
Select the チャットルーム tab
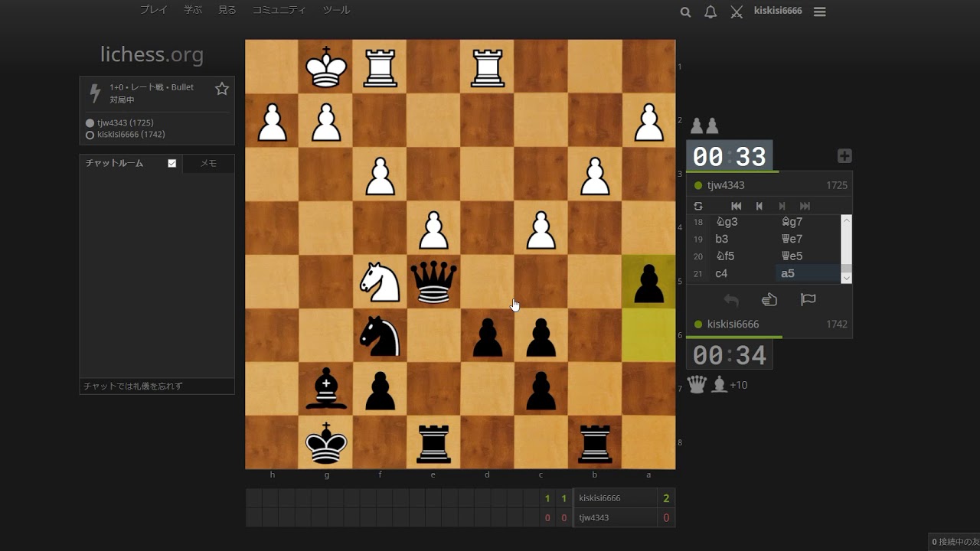click(114, 163)
